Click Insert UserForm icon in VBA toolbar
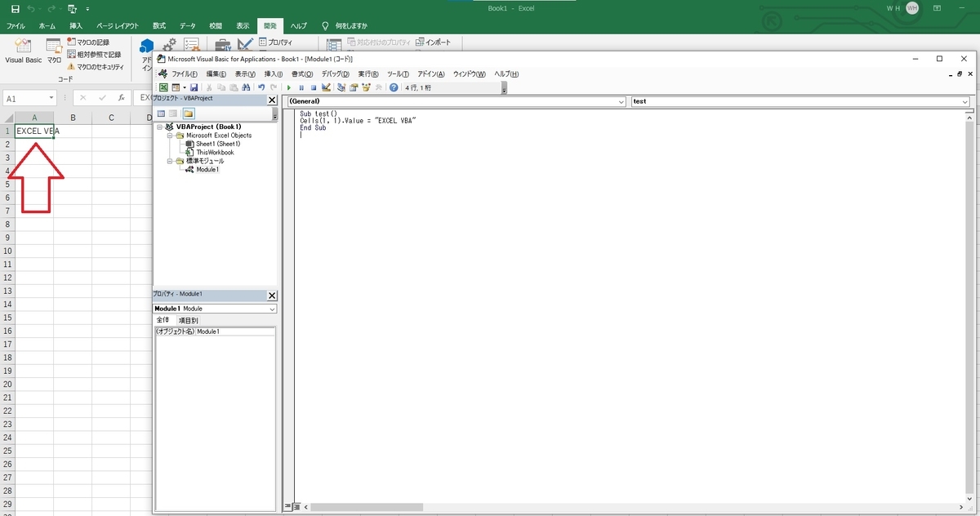Image resolution: width=980 pixels, height=516 pixels. coord(176,87)
